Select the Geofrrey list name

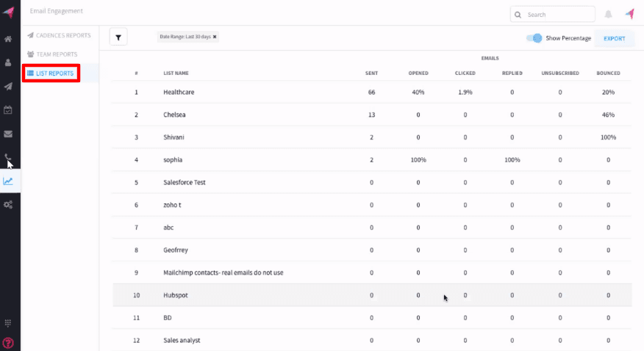[x=176, y=250]
